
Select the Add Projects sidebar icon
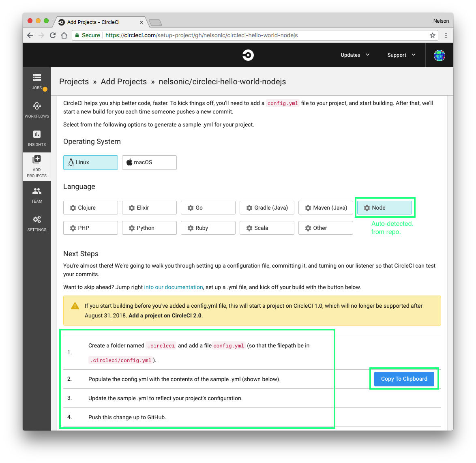coord(37,160)
